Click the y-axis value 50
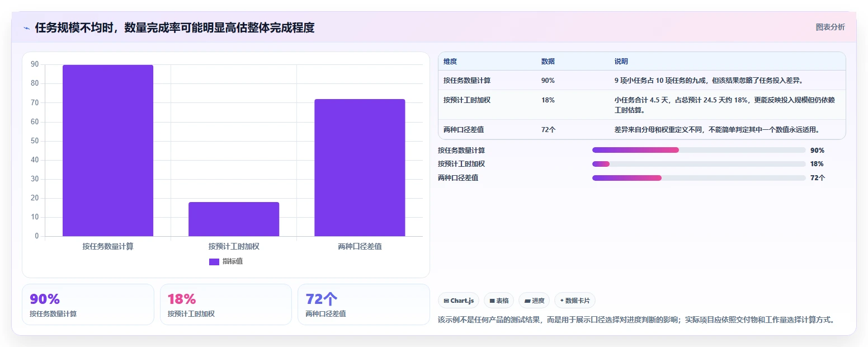Screen dimensions: 868x347 coord(35,141)
